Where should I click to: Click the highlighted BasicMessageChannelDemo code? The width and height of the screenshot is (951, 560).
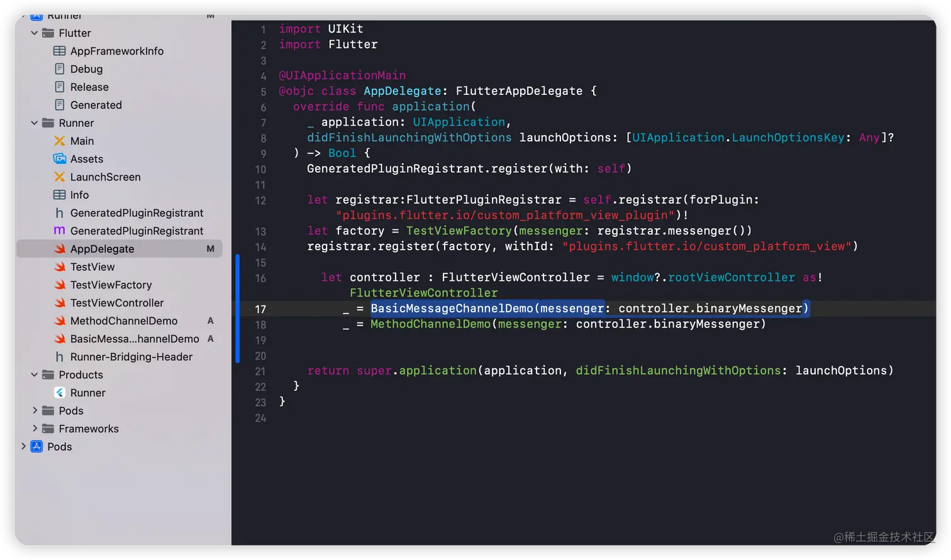(589, 309)
